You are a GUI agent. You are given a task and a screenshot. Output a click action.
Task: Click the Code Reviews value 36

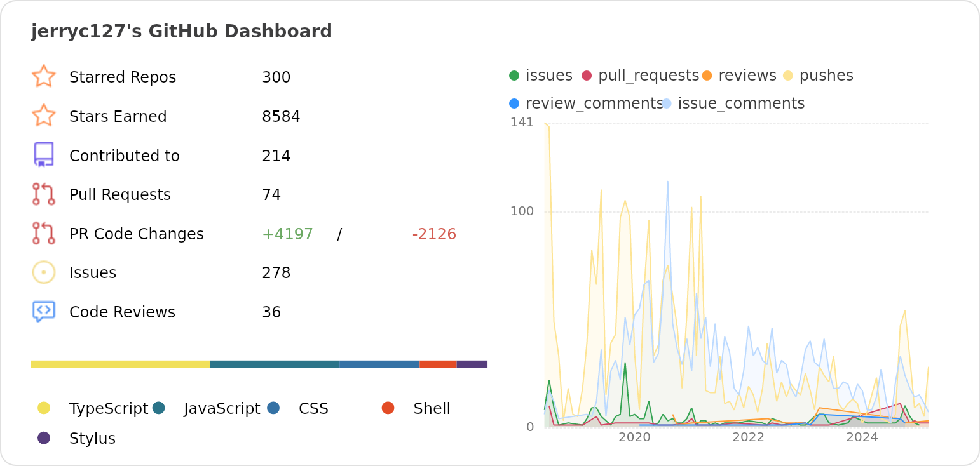pyautogui.click(x=271, y=312)
